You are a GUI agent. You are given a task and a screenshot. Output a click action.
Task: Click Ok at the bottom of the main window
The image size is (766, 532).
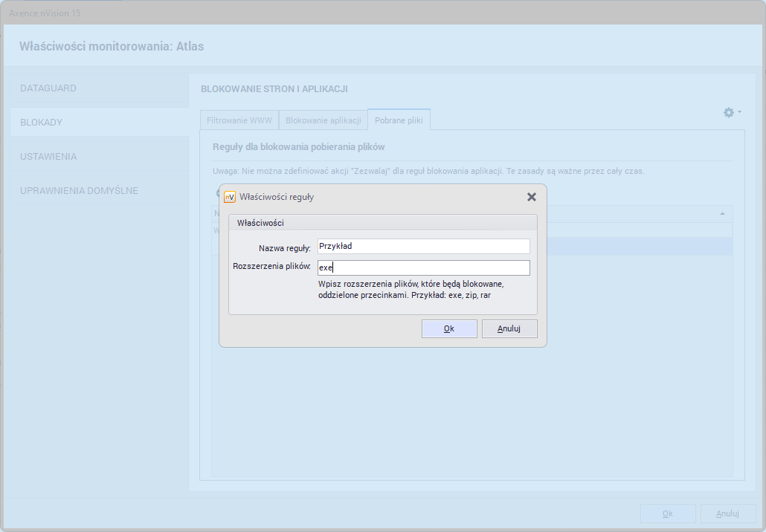click(668, 513)
